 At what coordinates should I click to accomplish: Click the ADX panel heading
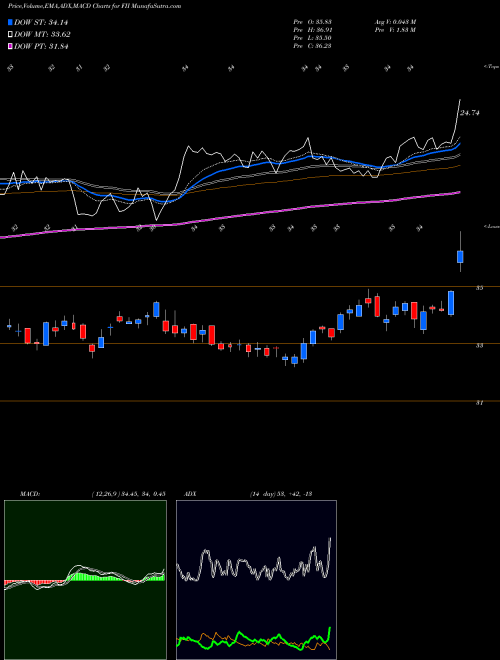click(190, 494)
